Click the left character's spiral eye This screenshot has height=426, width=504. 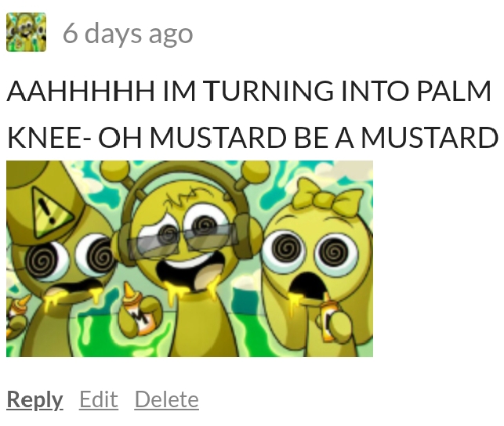[x=42, y=257]
